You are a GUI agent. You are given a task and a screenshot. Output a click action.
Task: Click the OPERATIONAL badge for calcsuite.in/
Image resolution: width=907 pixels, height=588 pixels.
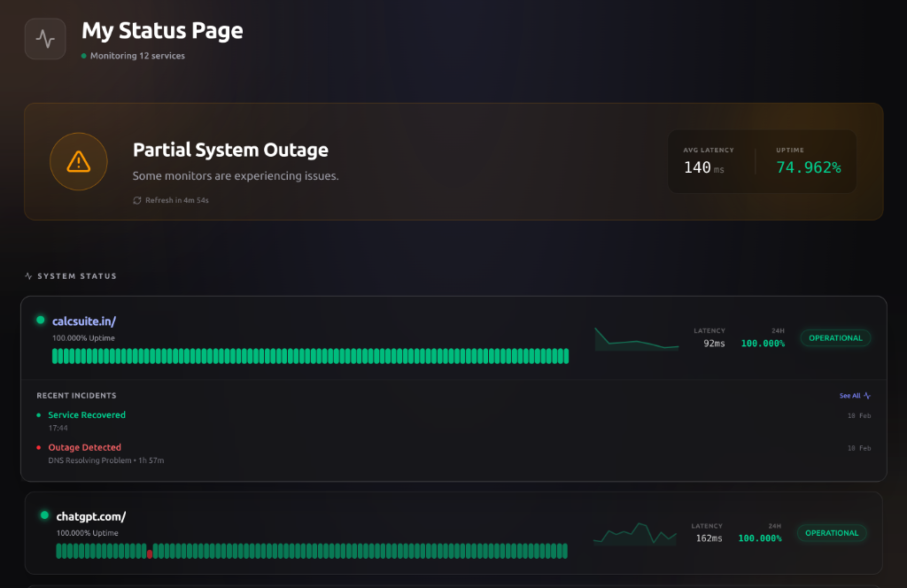click(x=835, y=337)
